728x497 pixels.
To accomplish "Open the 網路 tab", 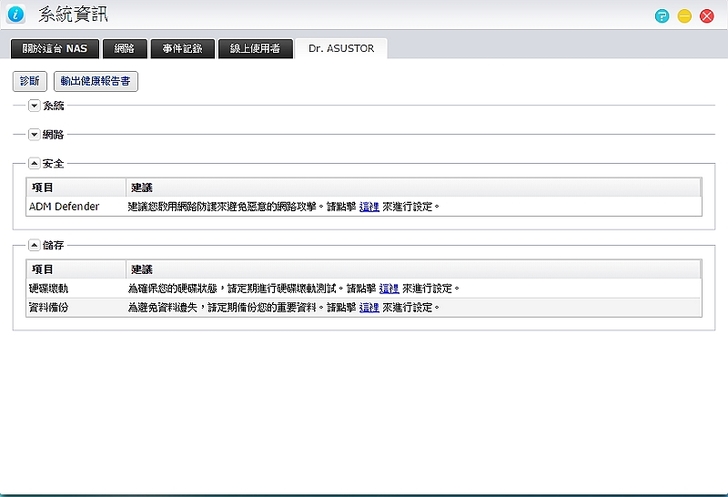I will [125, 48].
